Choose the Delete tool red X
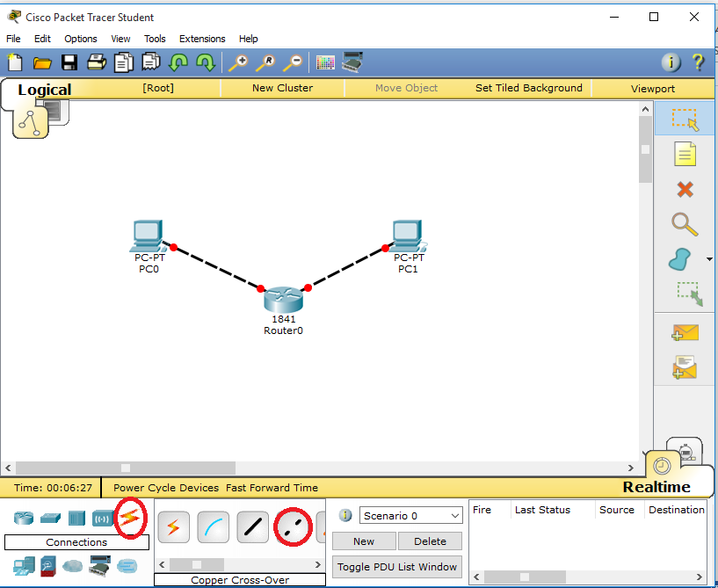718x588 pixels. (685, 189)
